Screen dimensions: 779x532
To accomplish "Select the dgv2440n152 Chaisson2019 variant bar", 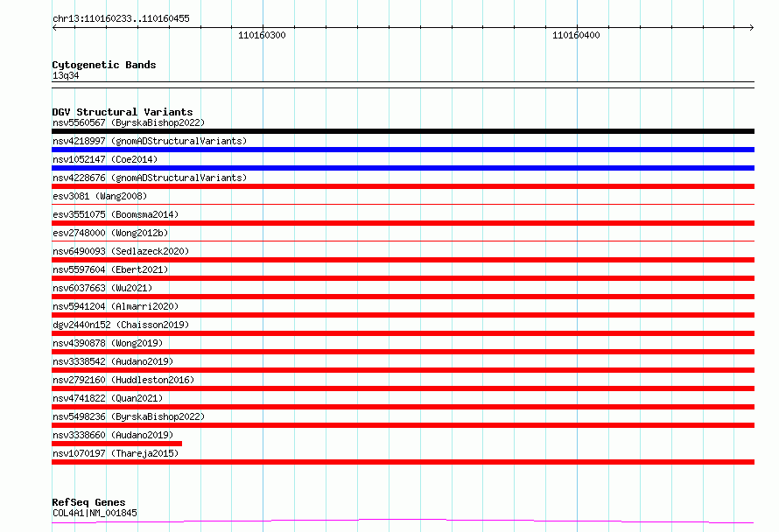I will pyautogui.click(x=403, y=333).
